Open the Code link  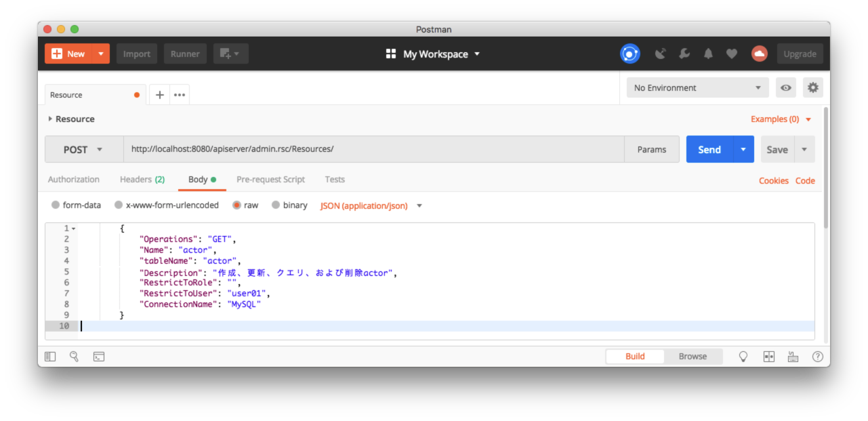click(805, 180)
